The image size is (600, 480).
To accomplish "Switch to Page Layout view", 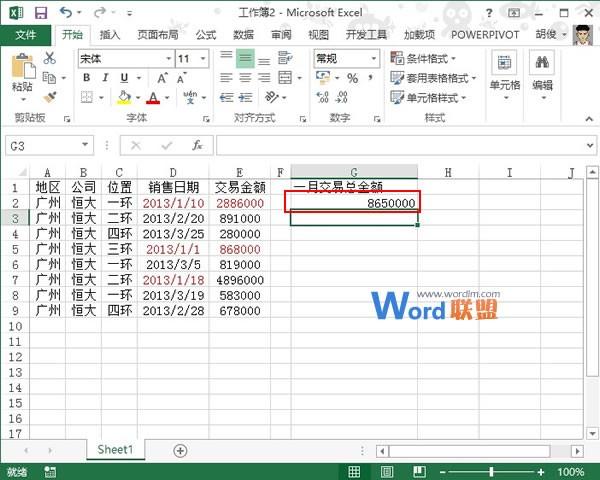I will [387, 472].
